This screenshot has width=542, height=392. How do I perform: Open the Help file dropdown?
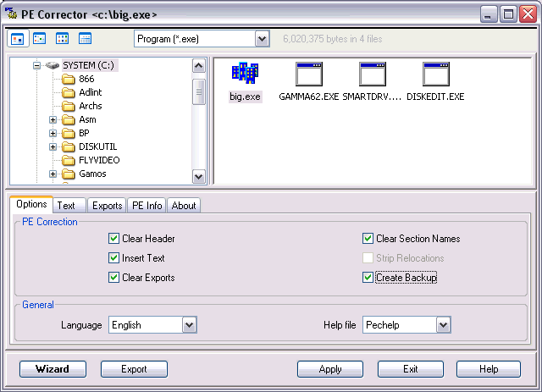[444, 325]
